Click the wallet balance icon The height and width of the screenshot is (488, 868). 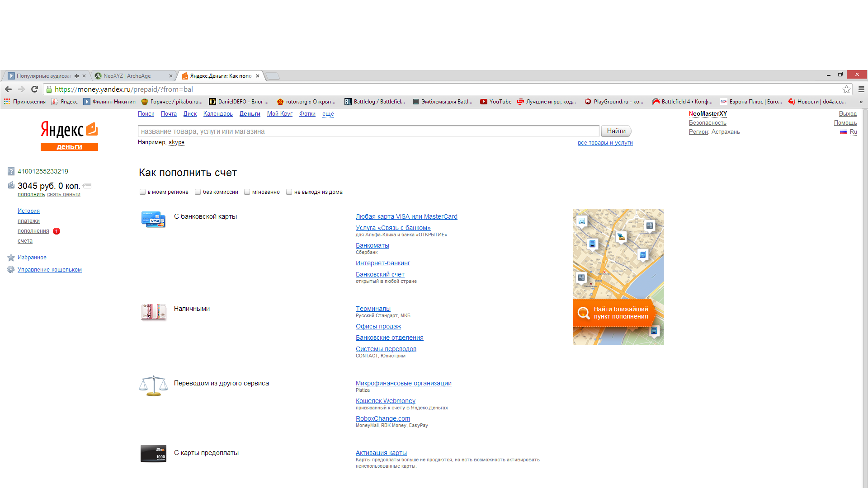(11, 185)
